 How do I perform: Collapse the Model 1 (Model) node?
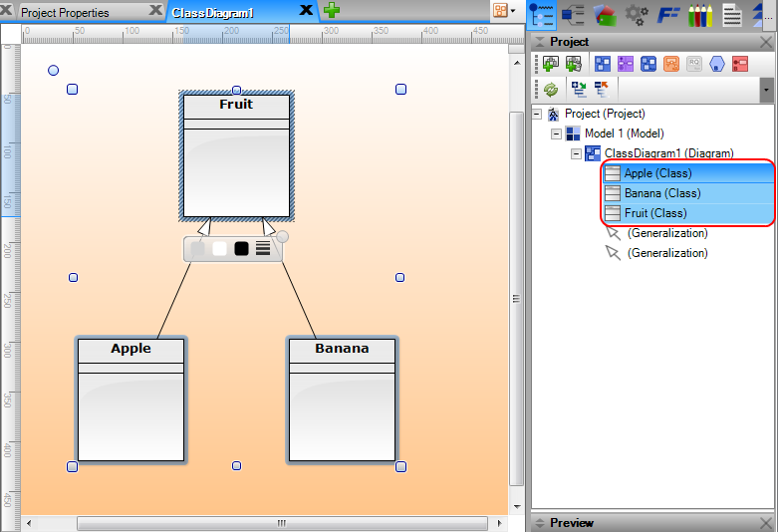(x=557, y=133)
